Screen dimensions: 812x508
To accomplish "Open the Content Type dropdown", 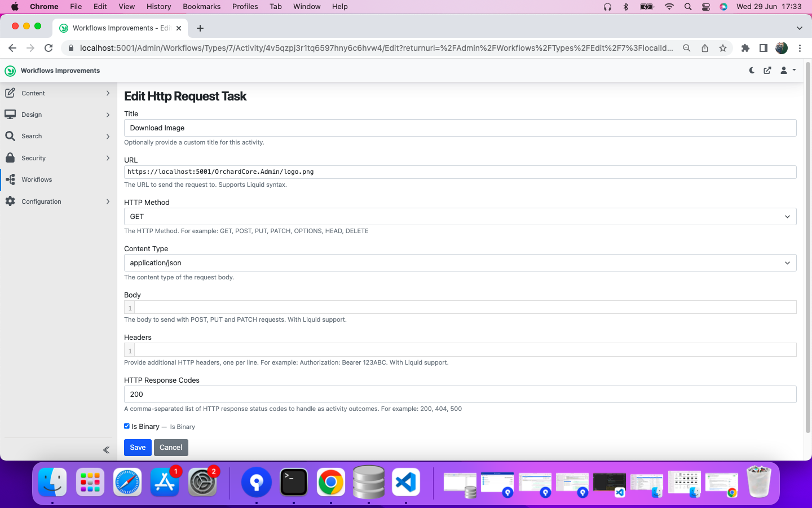I will [460, 263].
